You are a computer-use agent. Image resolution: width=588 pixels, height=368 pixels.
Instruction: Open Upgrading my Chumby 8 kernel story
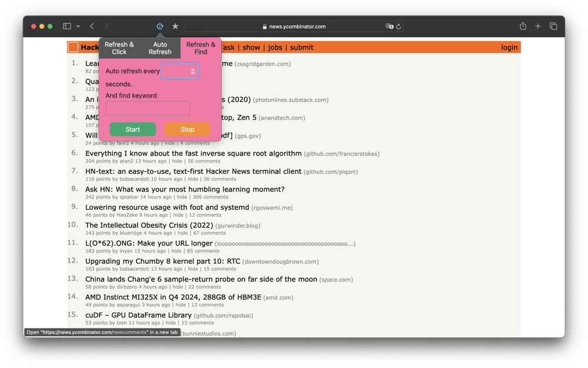(163, 261)
